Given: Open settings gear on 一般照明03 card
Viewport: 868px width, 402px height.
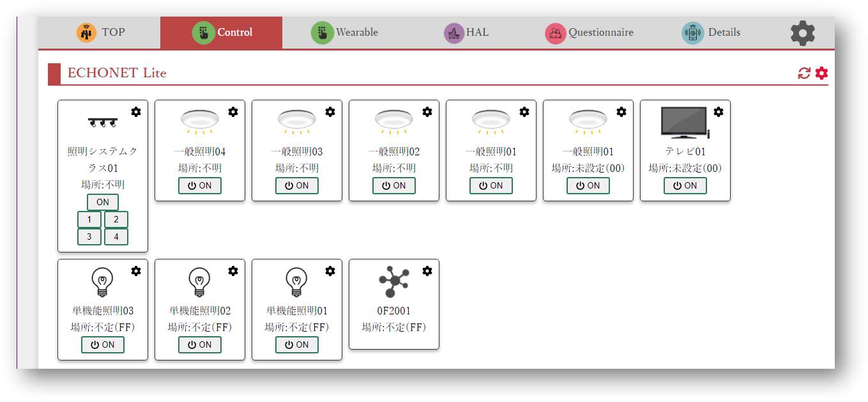Looking at the screenshot, I should pos(330,112).
